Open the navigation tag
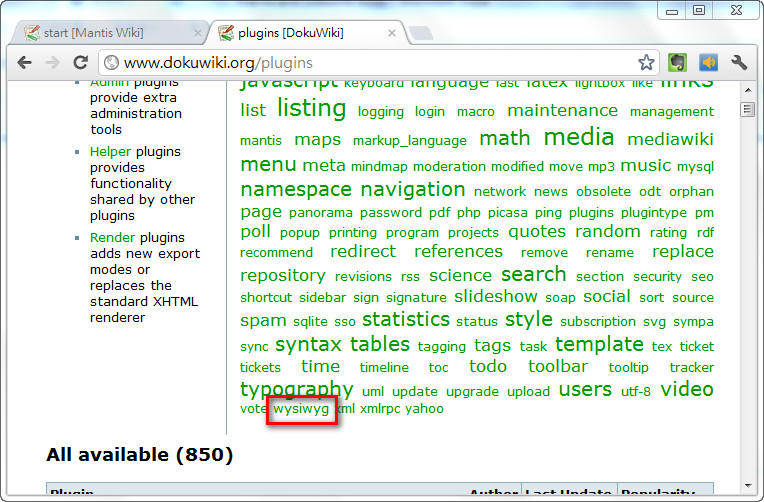 413,189
